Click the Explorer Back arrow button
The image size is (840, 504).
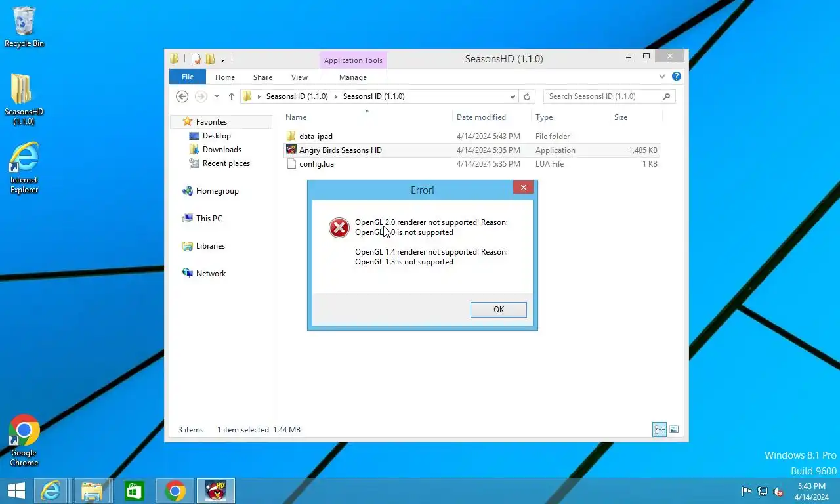click(182, 96)
